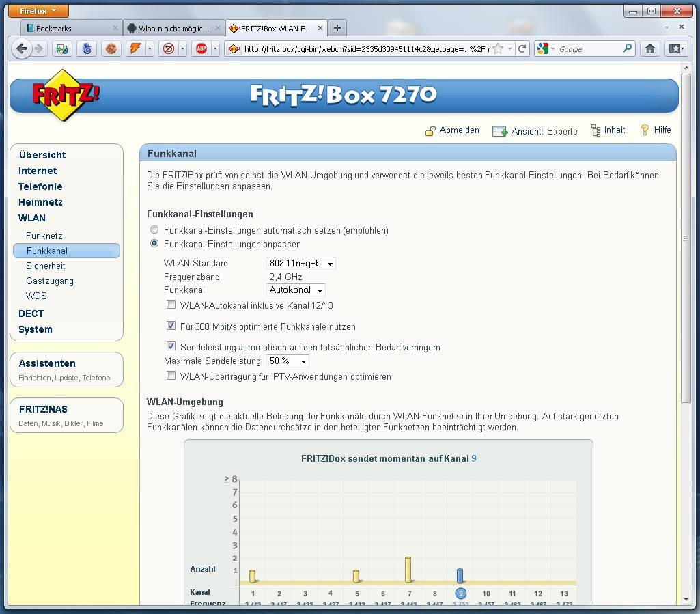Open the Gastzugang submenu
Image resolution: width=700 pixels, height=614 pixels.
click(x=50, y=281)
